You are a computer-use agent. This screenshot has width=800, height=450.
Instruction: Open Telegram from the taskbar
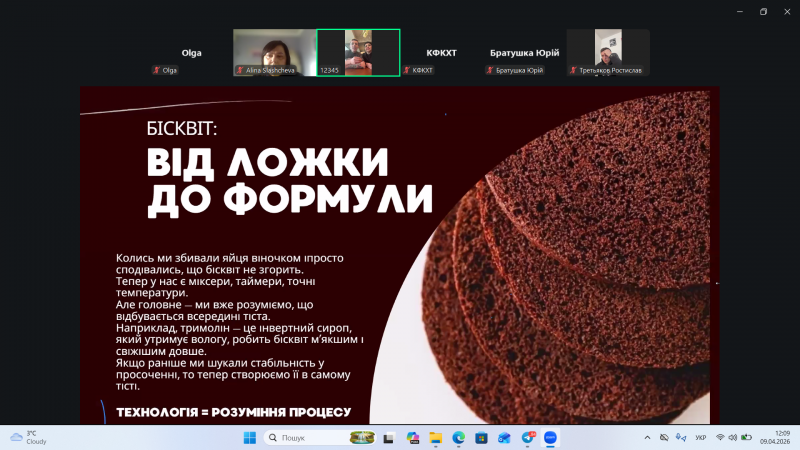click(x=528, y=438)
